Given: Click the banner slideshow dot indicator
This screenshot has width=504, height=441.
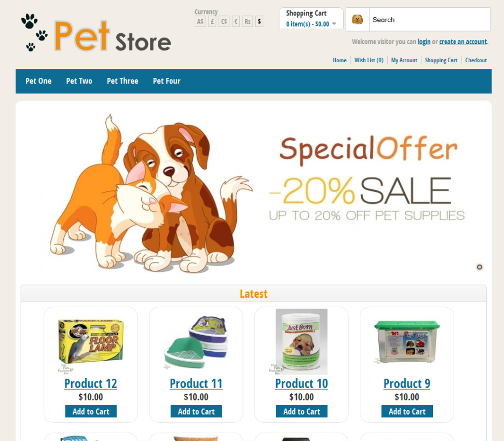Looking at the screenshot, I should tap(479, 267).
